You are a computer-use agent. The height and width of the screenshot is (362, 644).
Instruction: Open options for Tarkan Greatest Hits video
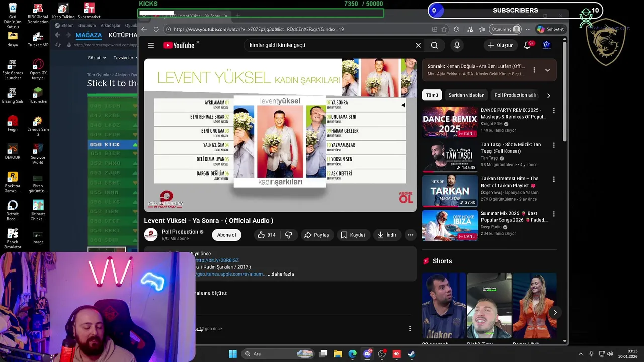[x=554, y=179]
